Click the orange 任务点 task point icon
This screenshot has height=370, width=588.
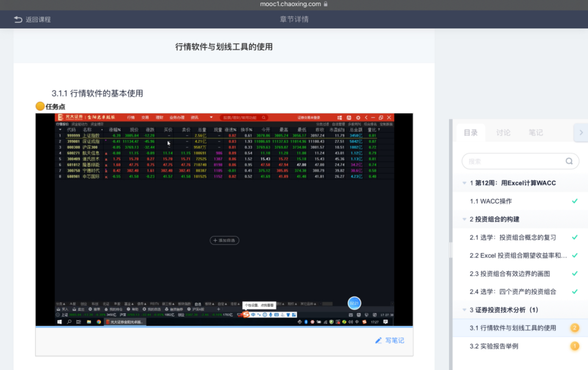tap(40, 106)
